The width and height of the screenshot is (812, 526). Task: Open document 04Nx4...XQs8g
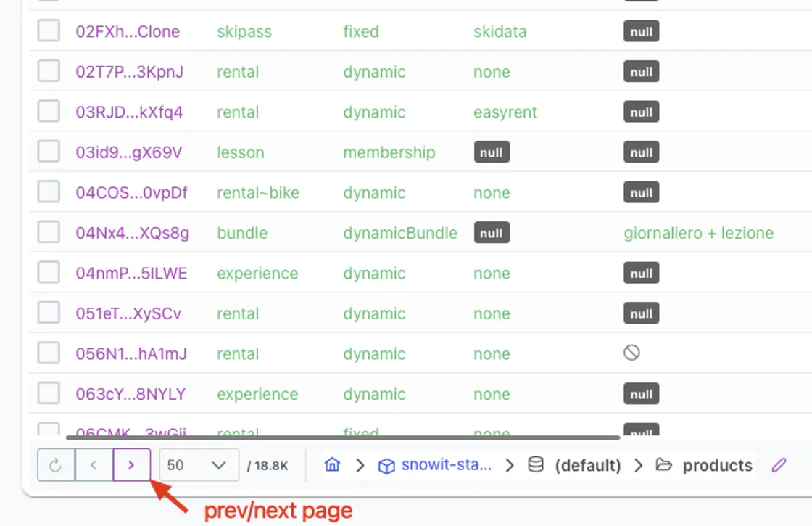tap(133, 233)
